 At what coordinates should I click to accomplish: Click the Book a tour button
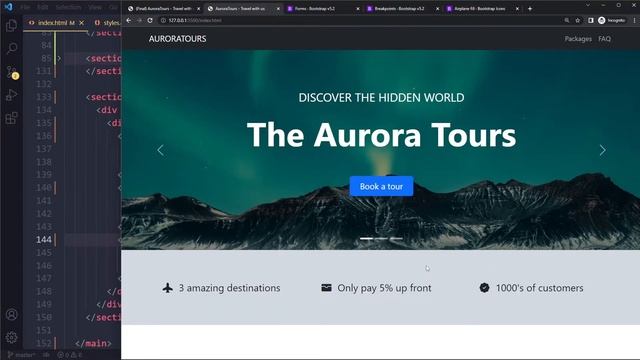(381, 187)
